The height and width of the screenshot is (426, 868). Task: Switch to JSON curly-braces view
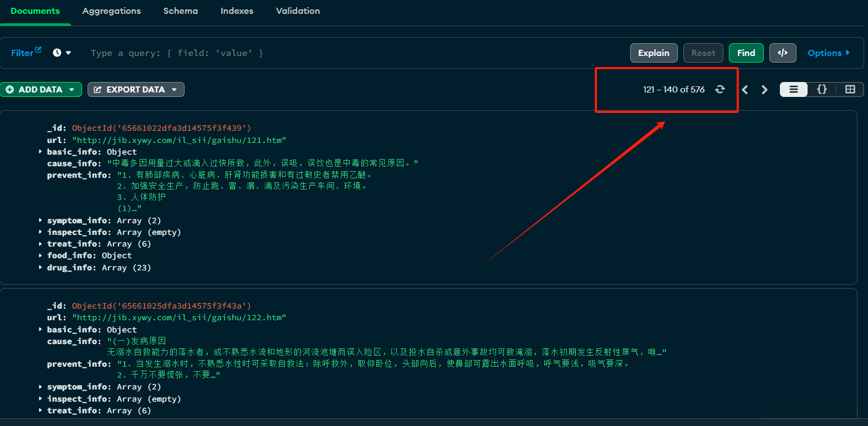[822, 89]
